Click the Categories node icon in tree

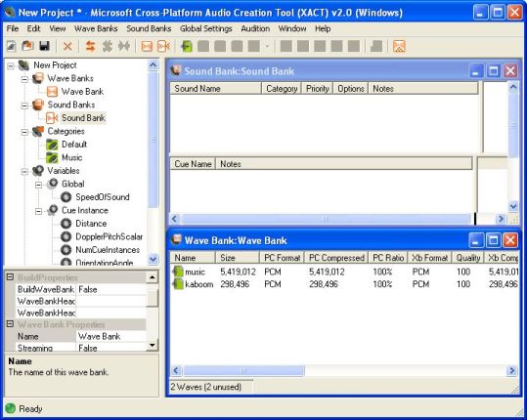point(38,131)
